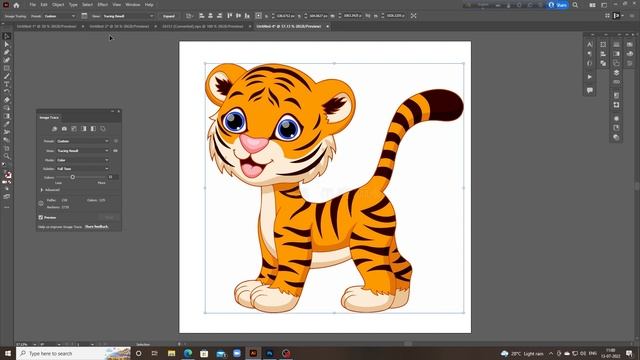Choose Low Color preset icon in Image Trace

[x=74, y=129]
